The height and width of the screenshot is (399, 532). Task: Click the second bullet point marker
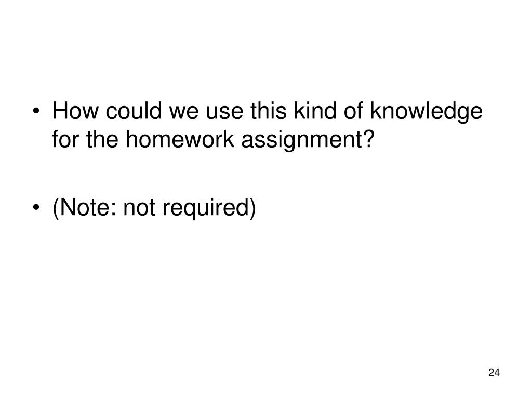coord(36,207)
